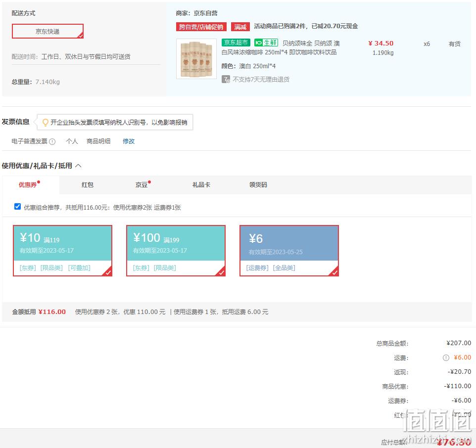The width and height of the screenshot is (476, 448).
Task: Switch to the 红包 tab
Action: click(x=88, y=185)
